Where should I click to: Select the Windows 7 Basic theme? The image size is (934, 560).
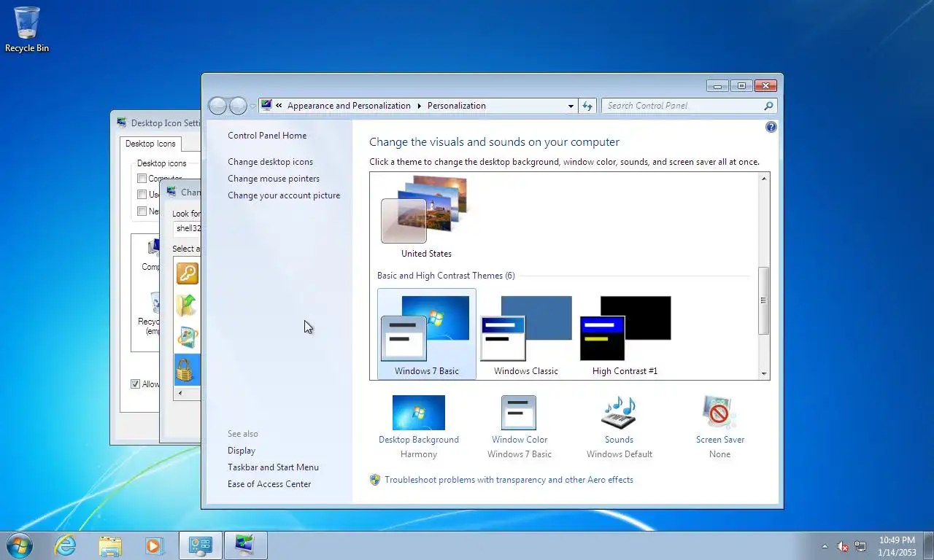point(427,333)
